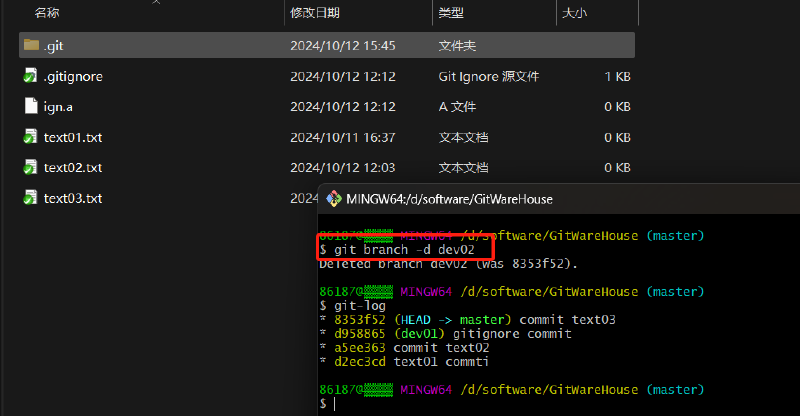Select the .git file name
Viewport: 800px width, 416px height.
point(54,46)
